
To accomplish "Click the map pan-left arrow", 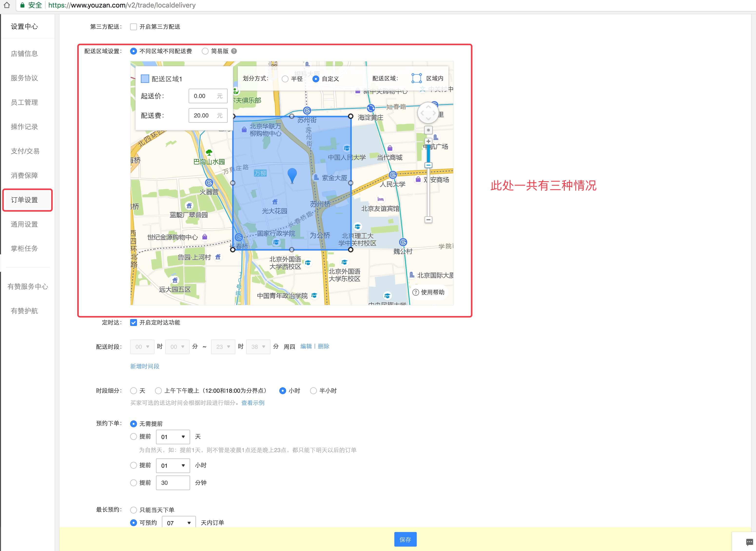I will [422, 113].
